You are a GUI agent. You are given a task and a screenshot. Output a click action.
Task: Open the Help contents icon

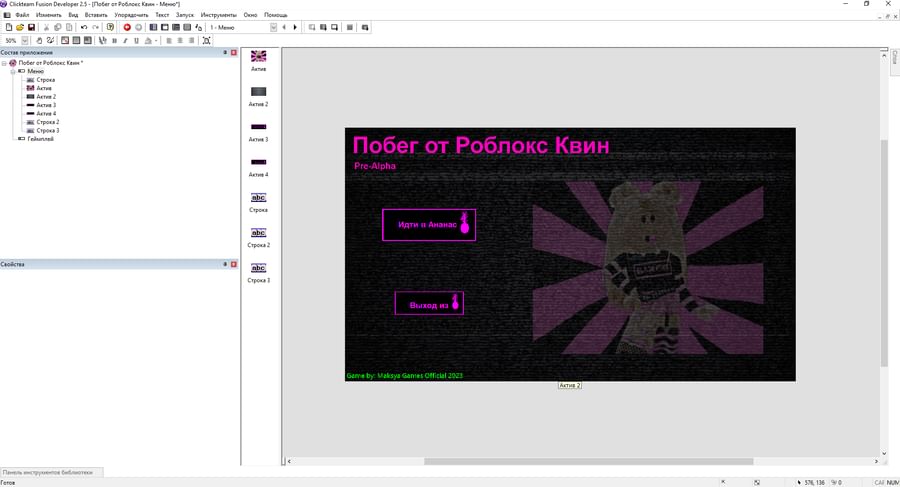click(110, 27)
